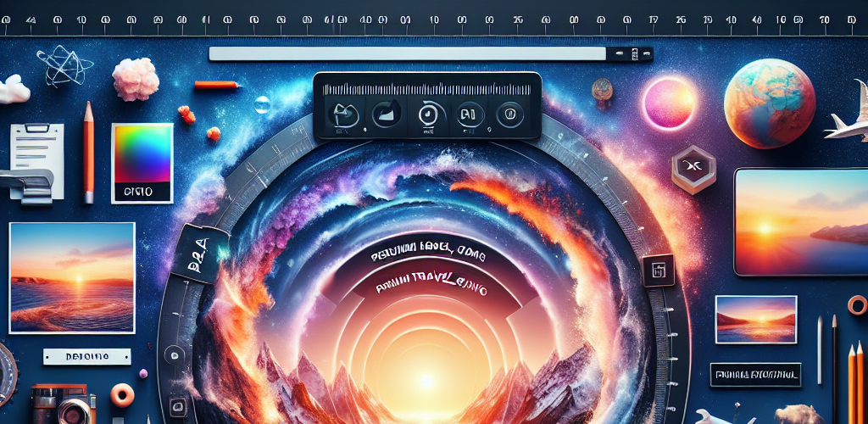Select the AI icon in the dark toolbar
Viewport: 868px width, 424px height.
point(467,114)
